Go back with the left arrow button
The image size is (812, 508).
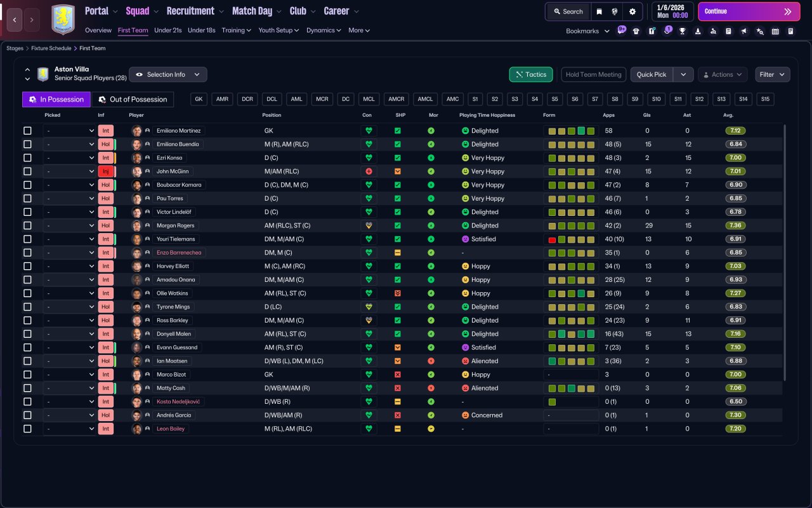[x=15, y=20]
